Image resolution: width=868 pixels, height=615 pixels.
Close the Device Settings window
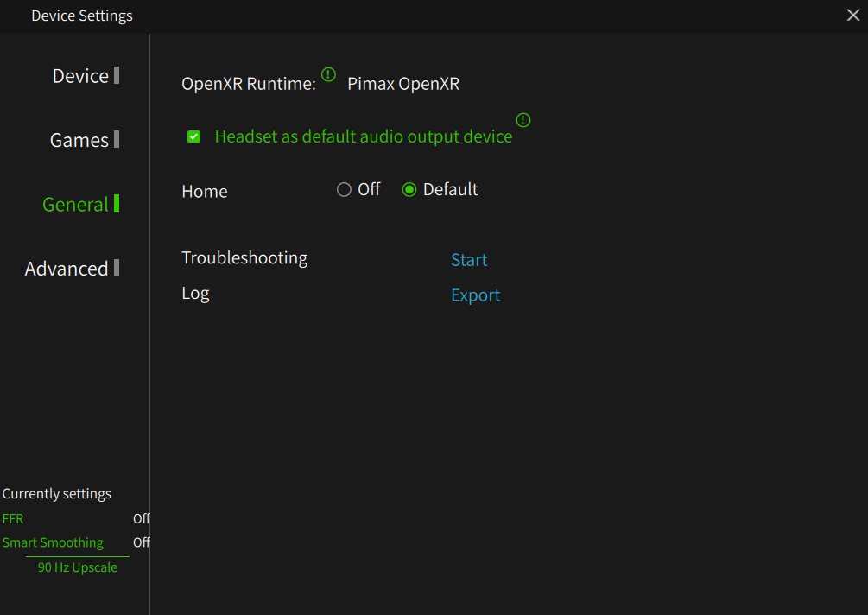tap(853, 15)
